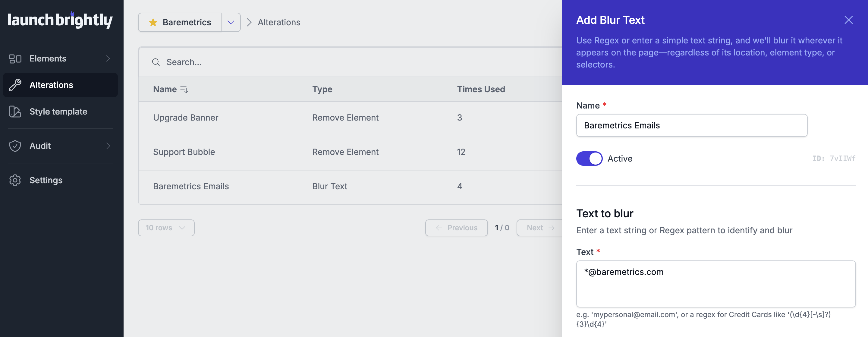Open Style template in the sidebar
The width and height of the screenshot is (868, 337).
coord(60,112)
